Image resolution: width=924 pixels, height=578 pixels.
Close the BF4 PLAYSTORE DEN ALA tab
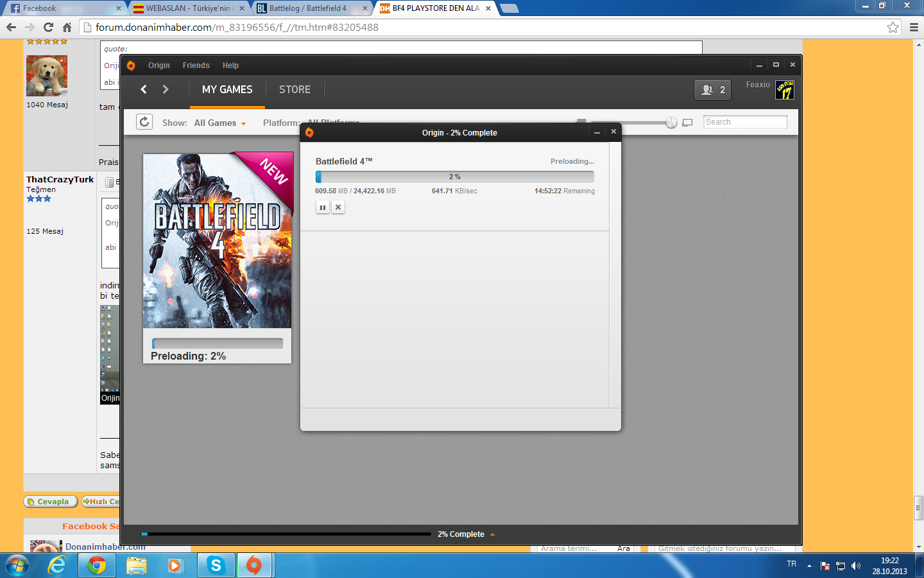coord(488,8)
